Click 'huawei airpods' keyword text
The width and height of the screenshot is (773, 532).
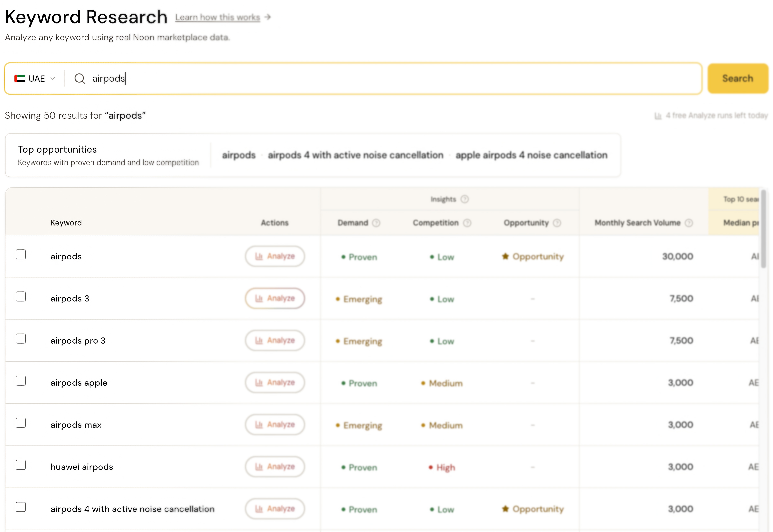click(82, 467)
